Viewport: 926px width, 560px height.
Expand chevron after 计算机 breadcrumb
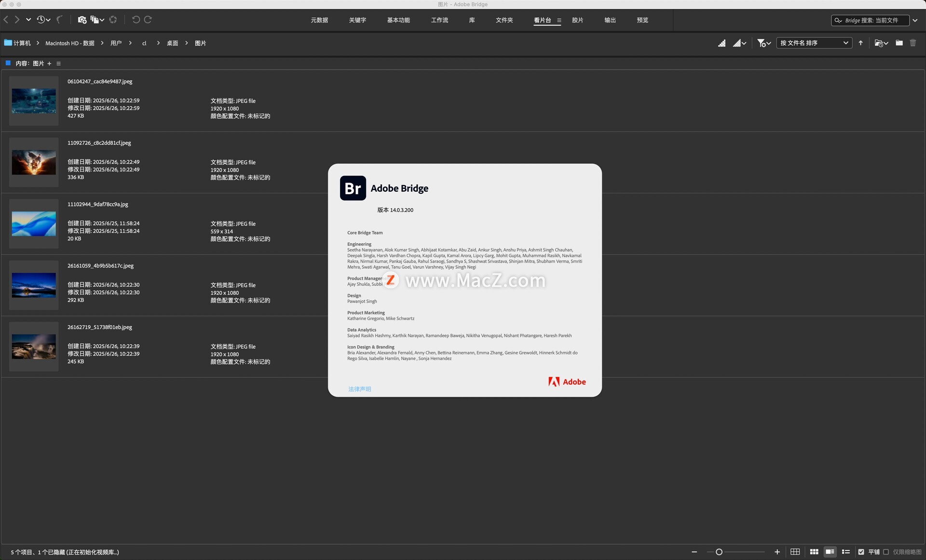38,43
